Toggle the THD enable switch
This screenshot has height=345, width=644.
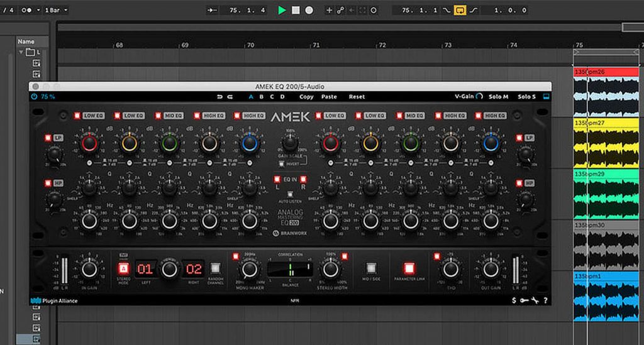437,256
